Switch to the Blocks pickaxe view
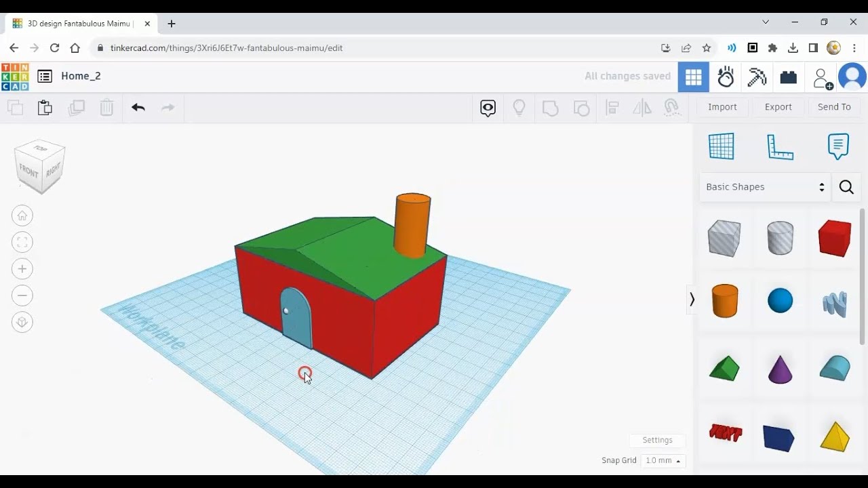The width and height of the screenshot is (868, 488). 757,77
